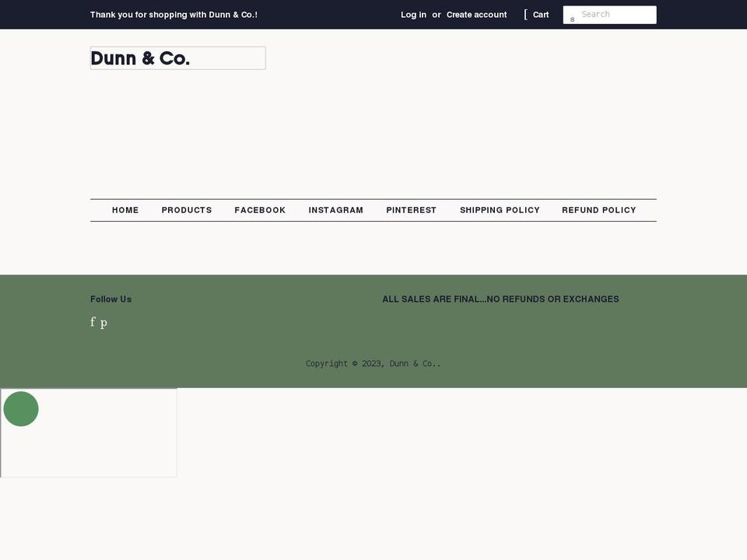Select Instagram in the navigation bar
The width and height of the screenshot is (747, 560).
pyautogui.click(x=336, y=210)
